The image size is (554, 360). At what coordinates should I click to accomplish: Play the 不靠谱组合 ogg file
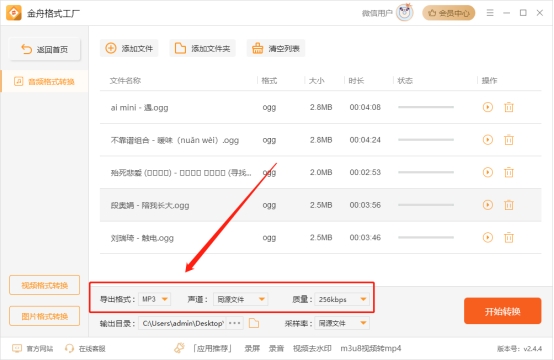click(x=488, y=140)
